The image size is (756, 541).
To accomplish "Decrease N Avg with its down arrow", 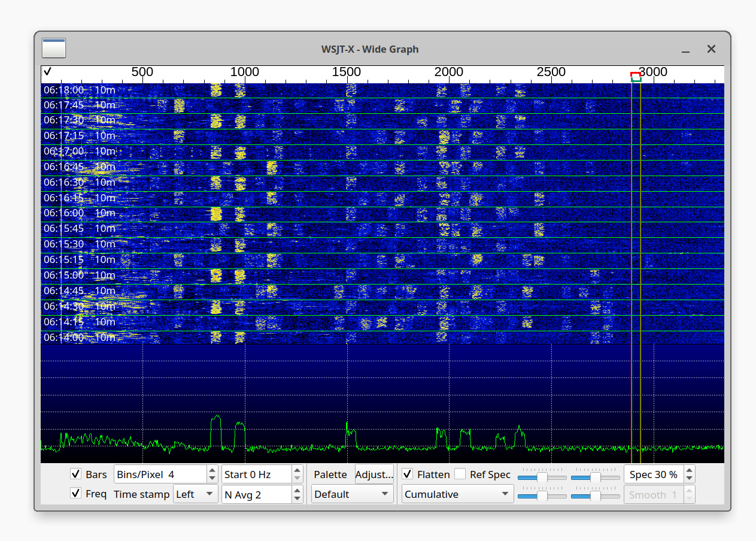I will (297, 498).
